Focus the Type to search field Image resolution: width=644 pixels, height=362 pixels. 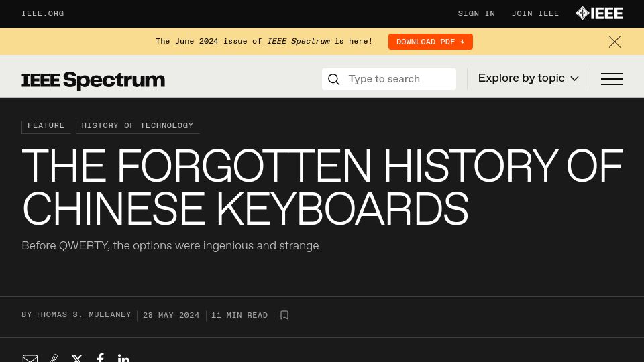389,79
